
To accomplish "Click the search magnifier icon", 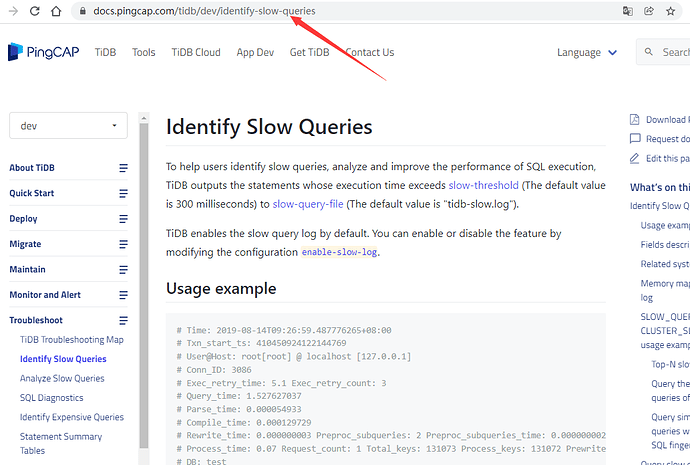I will pyautogui.click(x=649, y=53).
